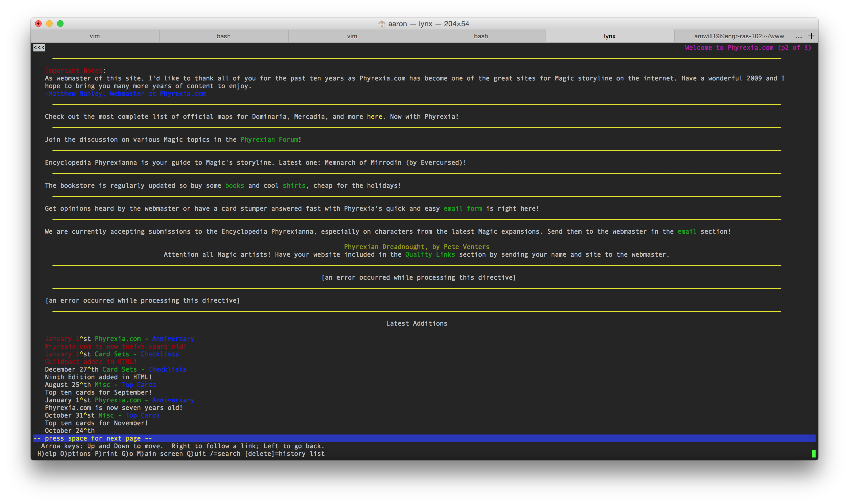Click the red close window button

pos(38,24)
